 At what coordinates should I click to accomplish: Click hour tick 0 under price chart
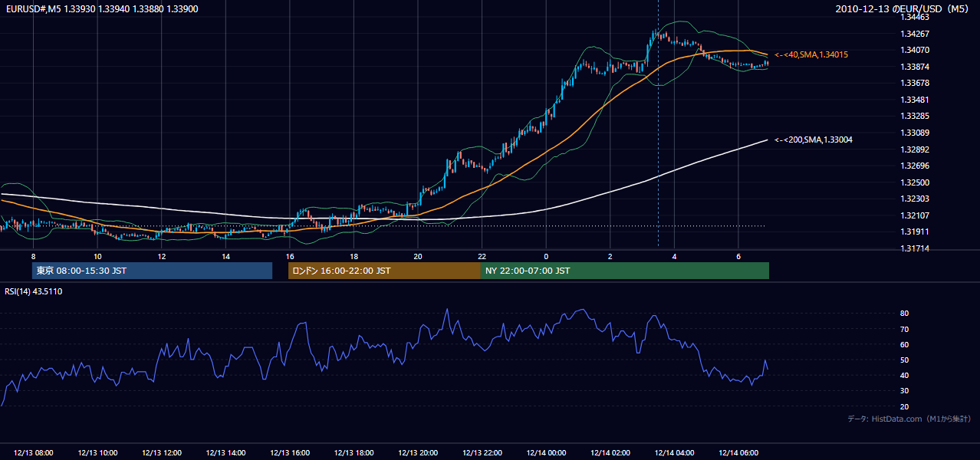click(x=546, y=256)
